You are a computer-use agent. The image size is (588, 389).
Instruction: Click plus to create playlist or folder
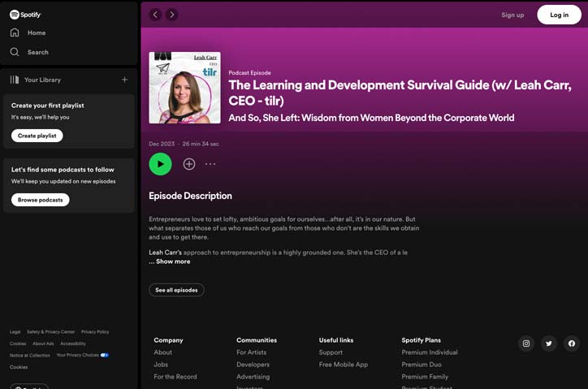(x=124, y=80)
